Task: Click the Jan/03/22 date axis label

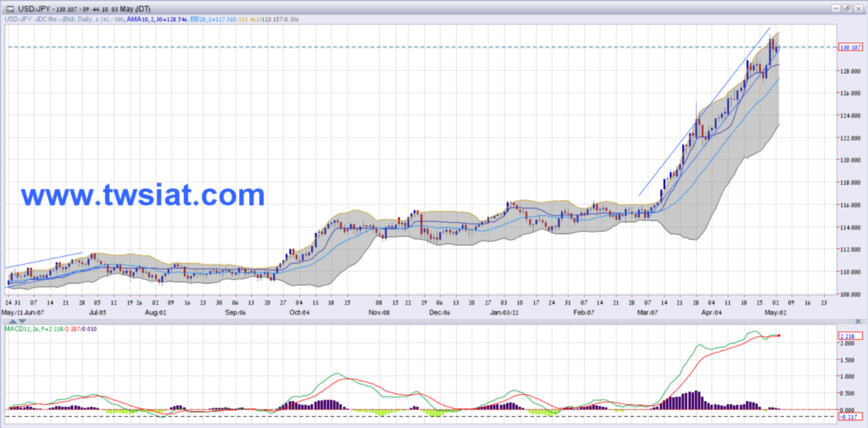Action: (x=506, y=313)
